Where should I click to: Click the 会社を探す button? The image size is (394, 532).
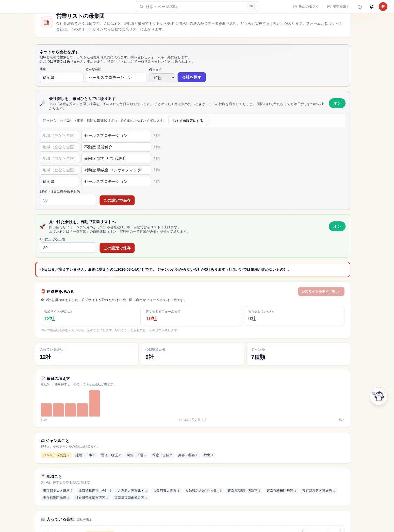pos(192,77)
